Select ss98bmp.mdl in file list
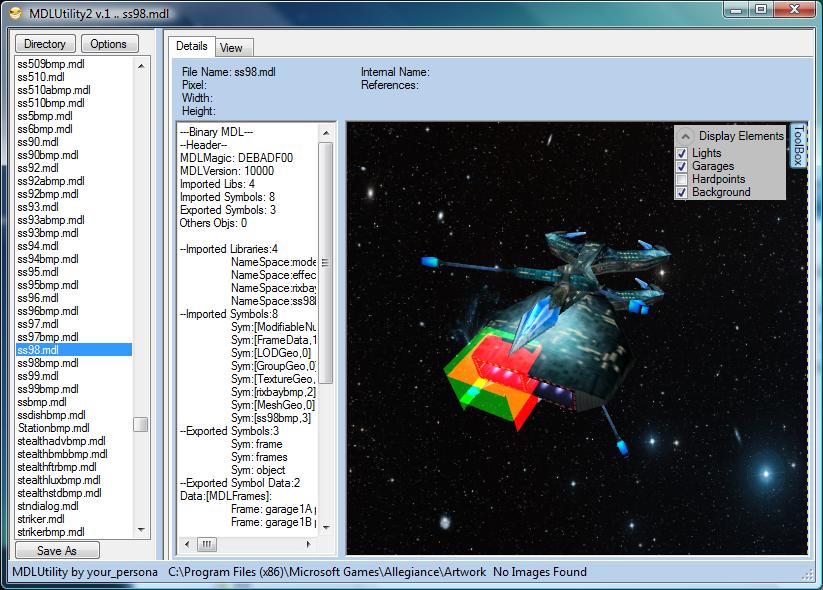The image size is (823, 590). (x=48, y=363)
